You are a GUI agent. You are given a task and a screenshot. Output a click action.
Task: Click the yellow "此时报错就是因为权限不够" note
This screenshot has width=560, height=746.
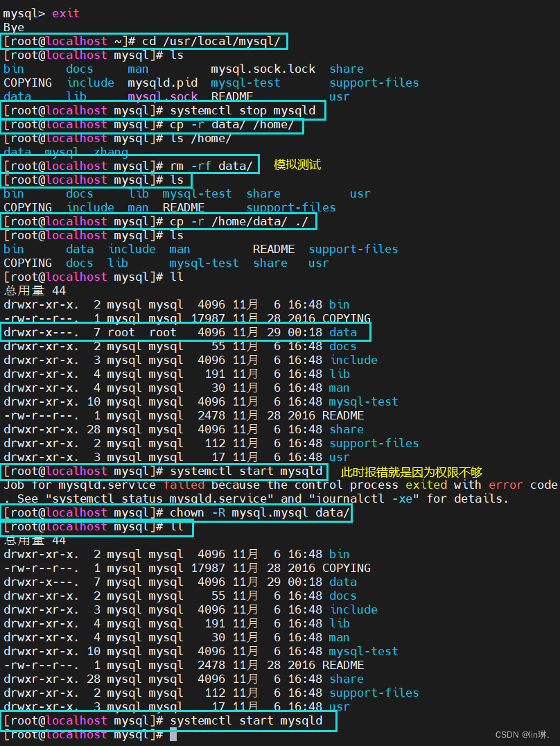click(411, 472)
